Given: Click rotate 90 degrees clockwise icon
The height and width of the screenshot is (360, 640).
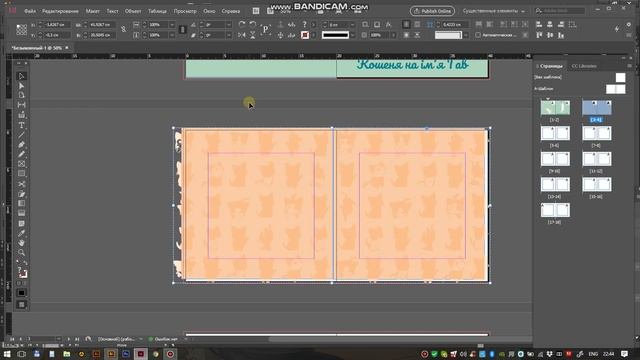Looking at the screenshot, I should pos(242,24).
